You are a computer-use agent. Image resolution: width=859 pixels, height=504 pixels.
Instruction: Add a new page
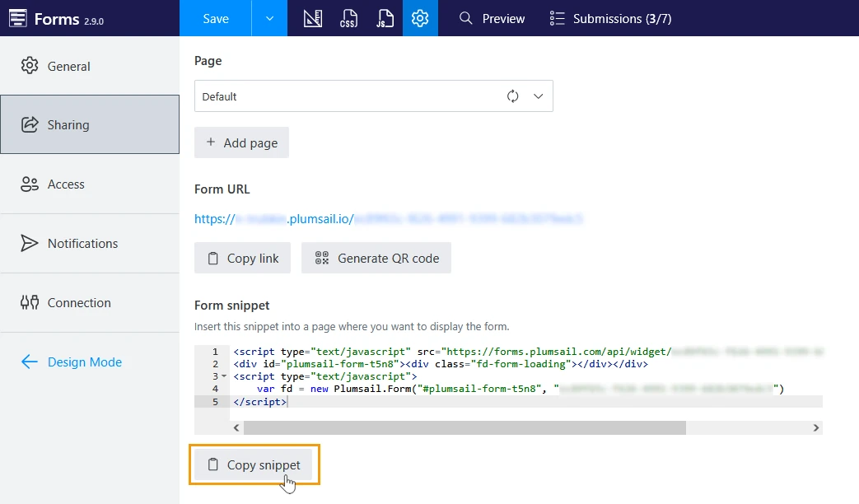[241, 142]
